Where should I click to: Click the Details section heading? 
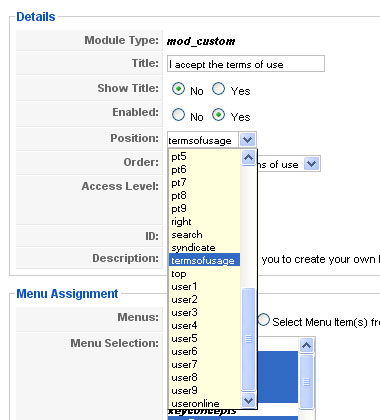[x=36, y=17]
